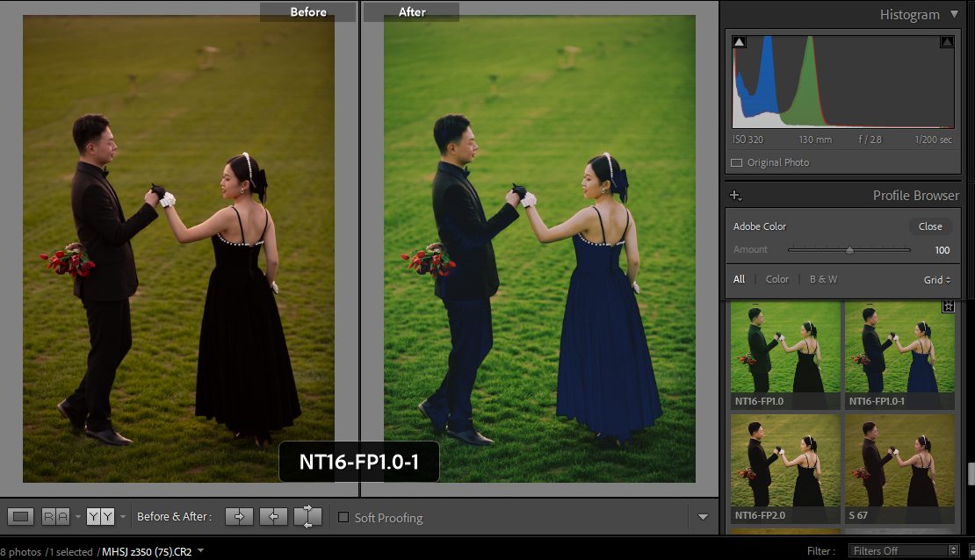Image resolution: width=975 pixels, height=560 pixels.
Task: Click the profile Amount slider handle
Action: (849, 250)
